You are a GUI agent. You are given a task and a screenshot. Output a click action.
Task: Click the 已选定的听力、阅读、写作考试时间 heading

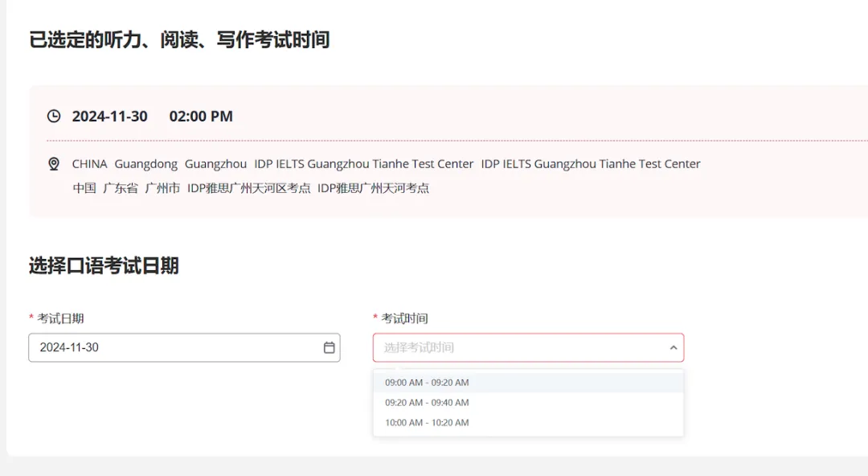179,40
